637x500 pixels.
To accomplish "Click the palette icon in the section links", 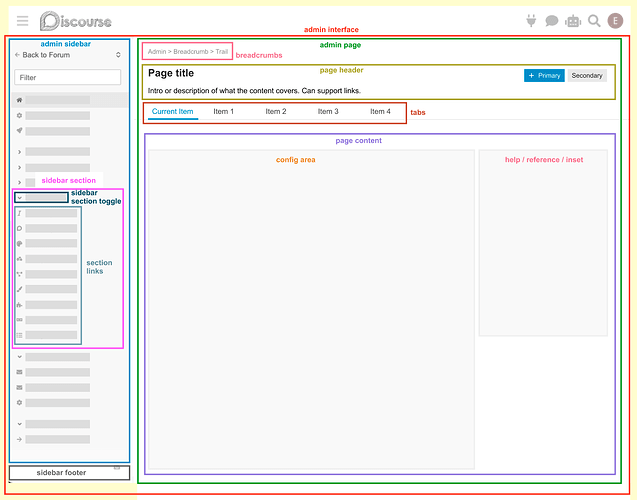I will (x=19, y=244).
